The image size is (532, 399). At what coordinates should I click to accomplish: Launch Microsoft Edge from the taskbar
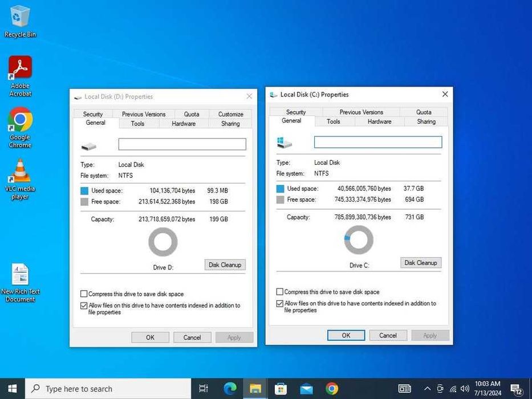coord(230,389)
